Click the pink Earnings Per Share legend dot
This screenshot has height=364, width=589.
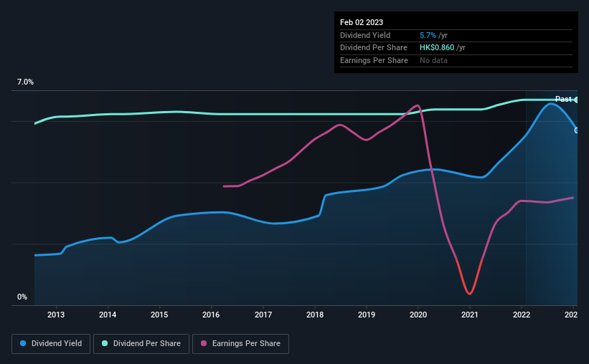coord(204,343)
